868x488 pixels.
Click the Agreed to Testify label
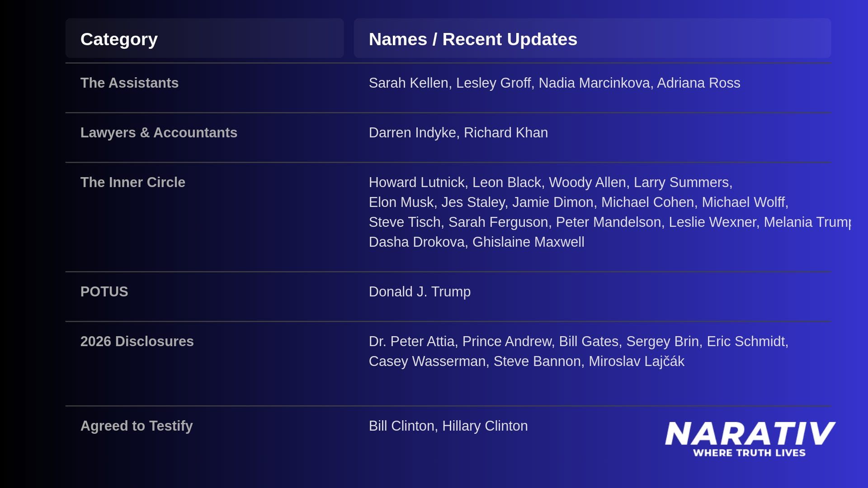pos(137,426)
